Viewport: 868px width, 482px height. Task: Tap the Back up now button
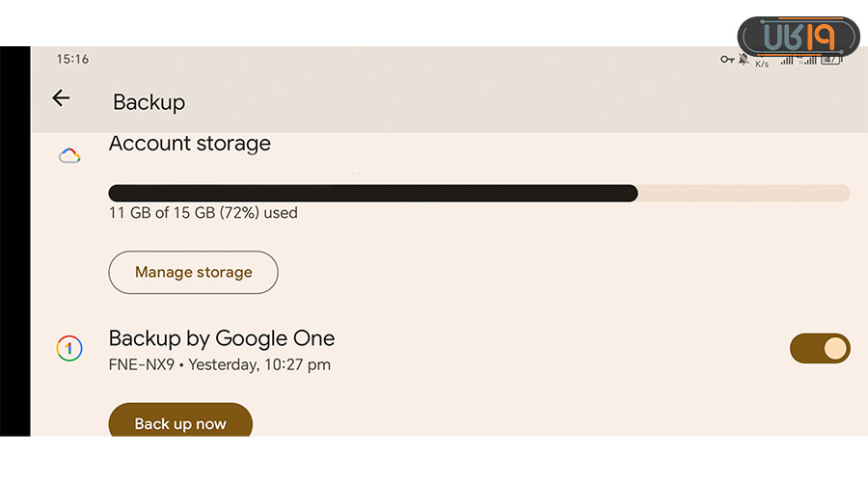pos(180,423)
